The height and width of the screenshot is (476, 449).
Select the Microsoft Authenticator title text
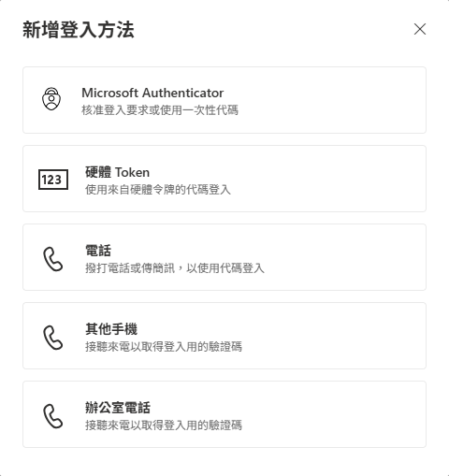[x=152, y=93]
